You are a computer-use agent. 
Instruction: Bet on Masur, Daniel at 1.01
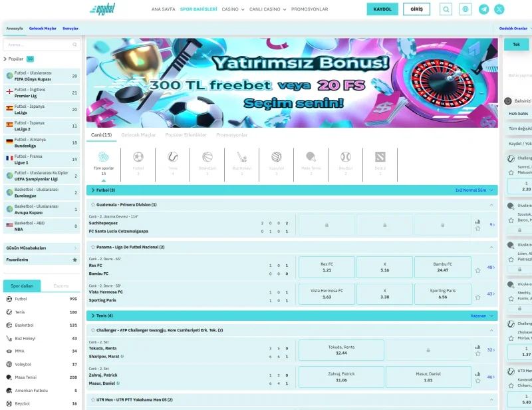(x=428, y=377)
